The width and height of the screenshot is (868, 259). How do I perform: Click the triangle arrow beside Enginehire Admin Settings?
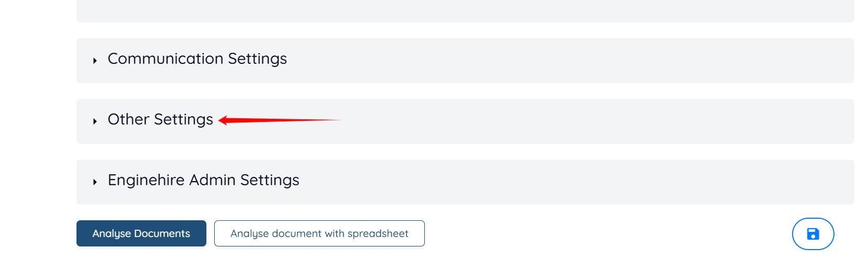(95, 182)
